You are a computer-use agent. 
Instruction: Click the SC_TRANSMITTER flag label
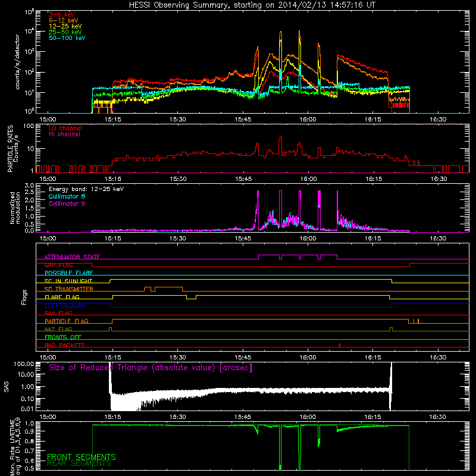(68, 289)
